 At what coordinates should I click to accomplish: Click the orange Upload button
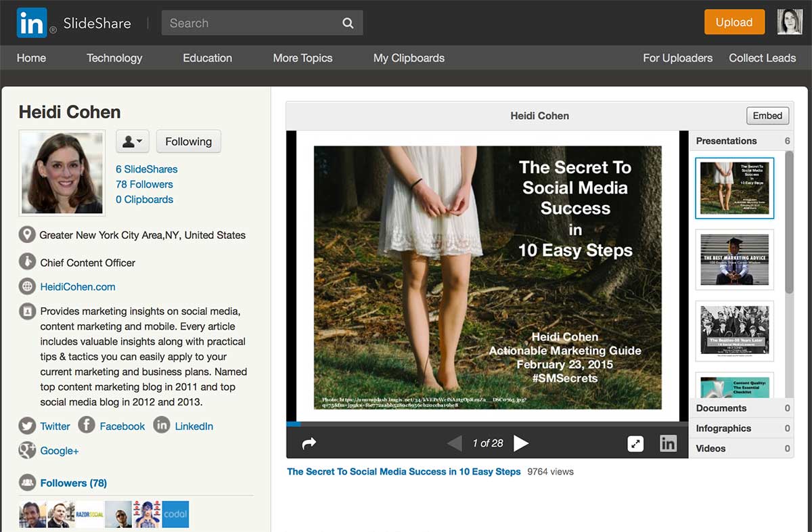pyautogui.click(x=734, y=22)
